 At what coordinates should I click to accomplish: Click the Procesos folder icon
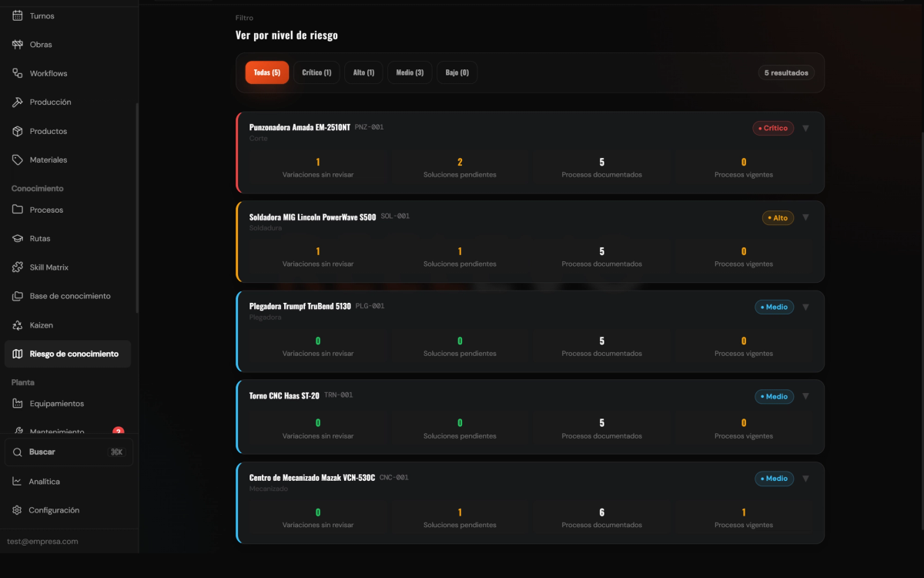[x=18, y=210]
